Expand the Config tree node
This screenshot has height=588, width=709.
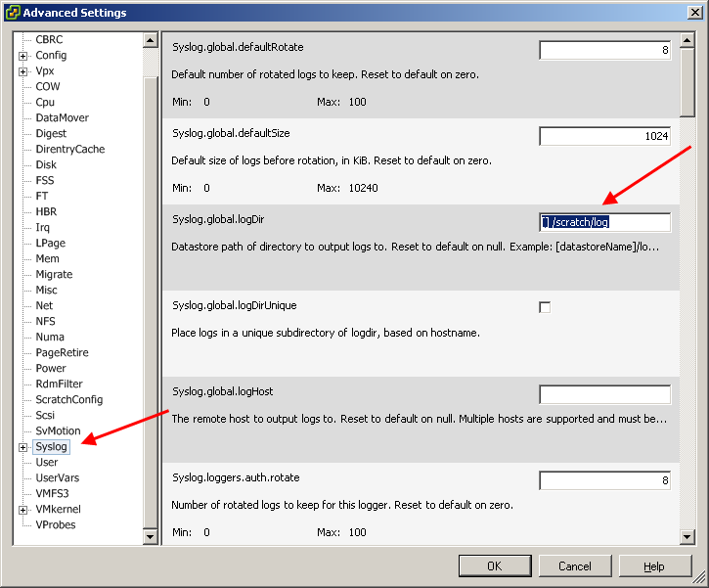pos(22,56)
